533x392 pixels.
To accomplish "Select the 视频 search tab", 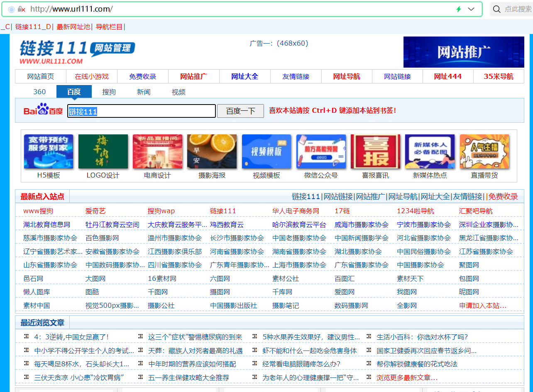I will click(x=178, y=92).
